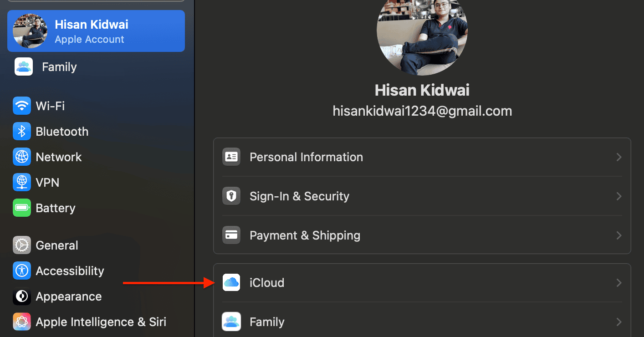Open Payment & Shipping settings label
644x337 pixels.
pyautogui.click(x=305, y=235)
